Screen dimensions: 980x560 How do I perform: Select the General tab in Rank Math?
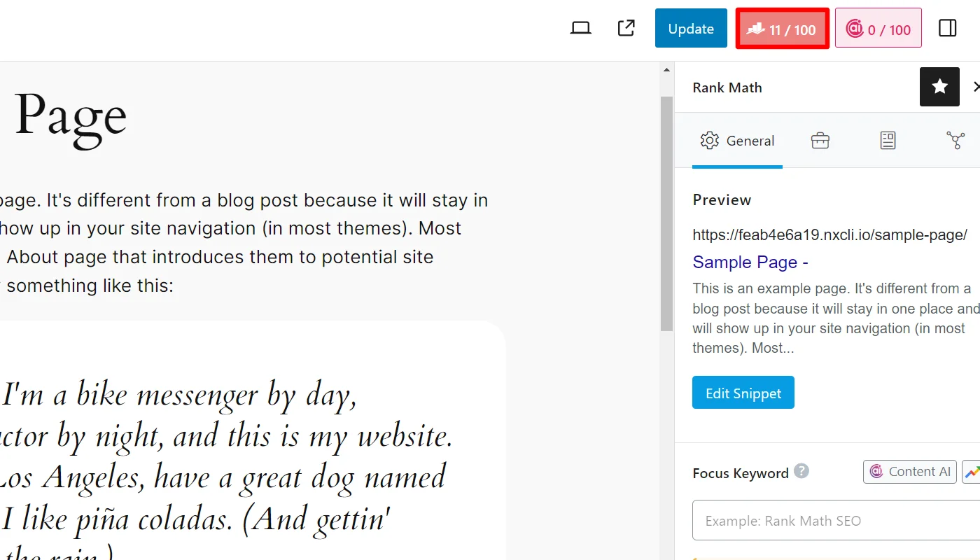pyautogui.click(x=737, y=141)
